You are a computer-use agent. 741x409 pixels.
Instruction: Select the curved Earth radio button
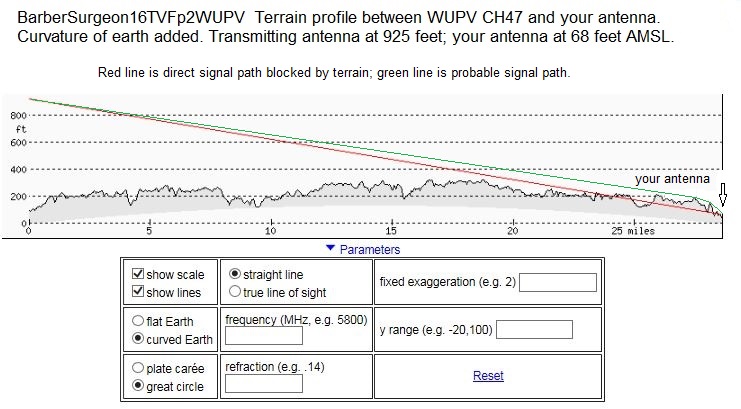click(139, 340)
